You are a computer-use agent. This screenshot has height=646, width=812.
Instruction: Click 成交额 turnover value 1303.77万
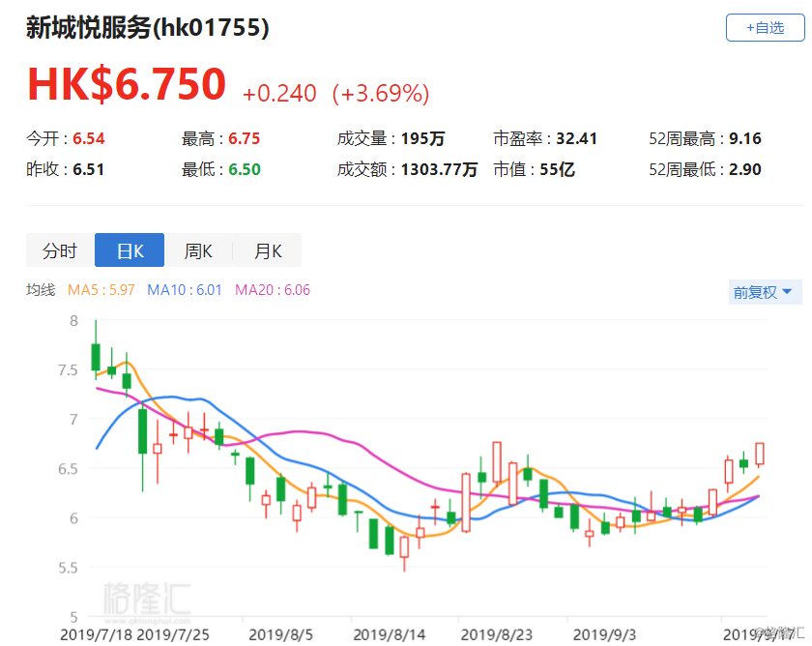pyautogui.click(x=439, y=169)
